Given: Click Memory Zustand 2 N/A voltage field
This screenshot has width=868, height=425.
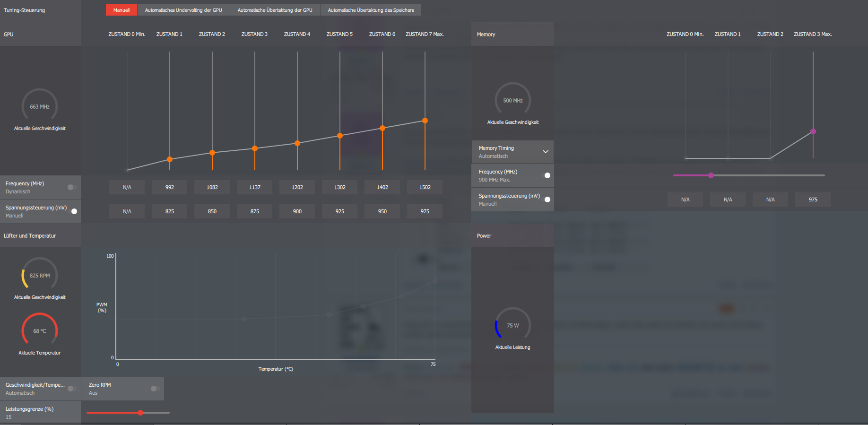Looking at the screenshot, I should [x=771, y=199].
